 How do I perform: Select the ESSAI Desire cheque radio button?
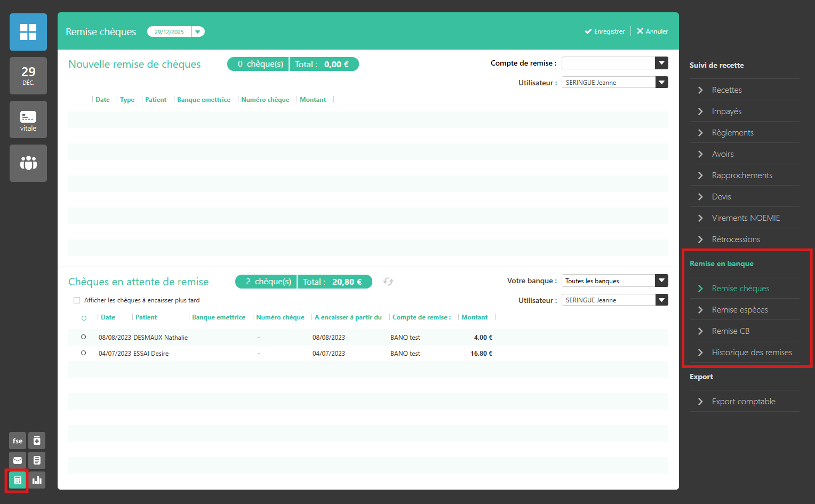83,353
